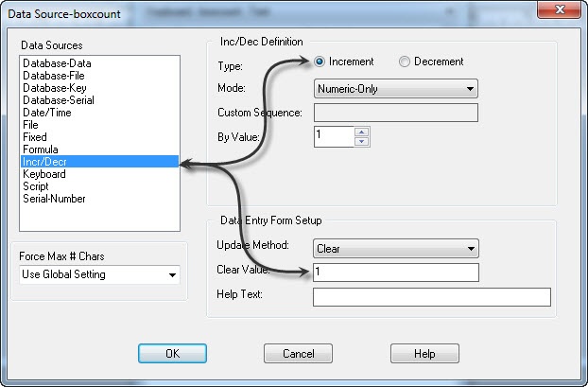Click the Help button

tap(424, 353)
